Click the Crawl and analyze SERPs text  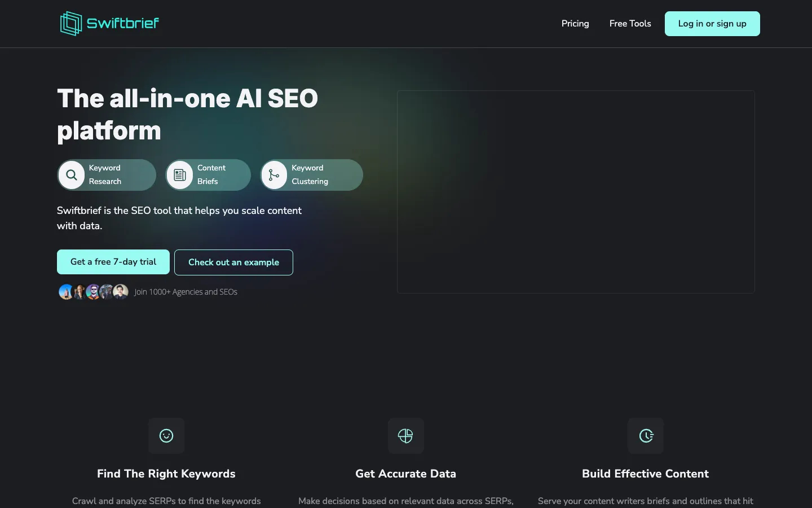pyautogui.click(x=166, y=501)
